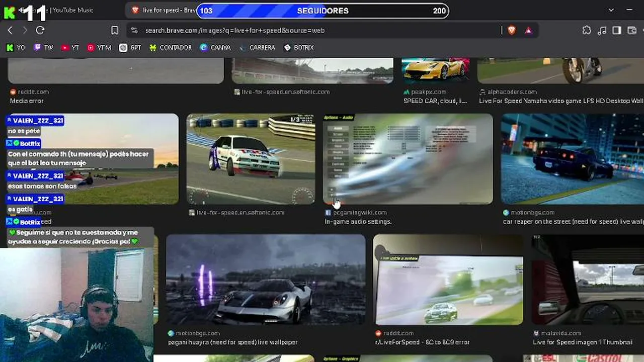Image resolution: width=644 pixels, height=362 pixels.
Task: Open the softonic race track image
Action: pos(312,70)
